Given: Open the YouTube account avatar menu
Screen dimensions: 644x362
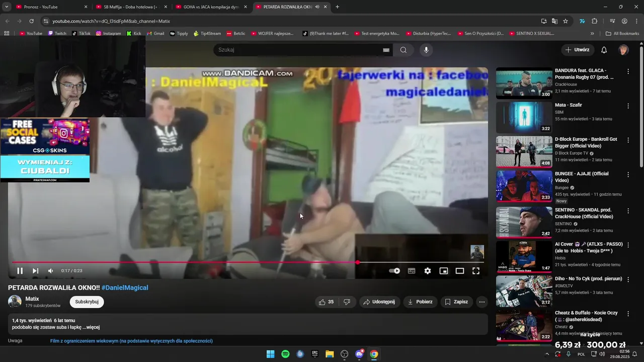Looking at the screenshot, I should [x=623, y=50].
